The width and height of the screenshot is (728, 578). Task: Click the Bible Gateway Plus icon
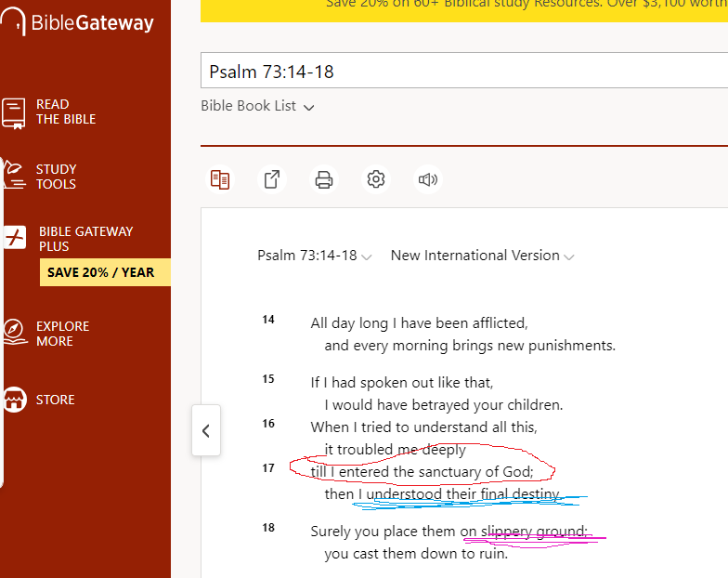pyautogui.click(x=15, y=237)
